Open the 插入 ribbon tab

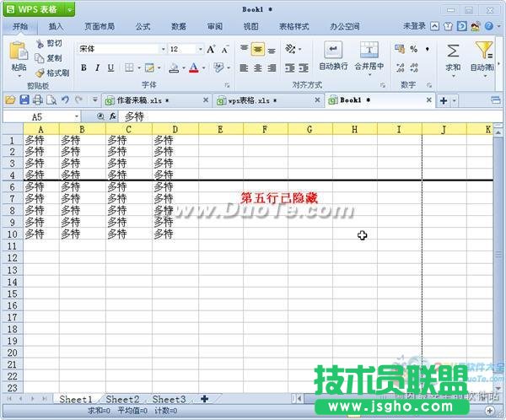coord(56,26)
